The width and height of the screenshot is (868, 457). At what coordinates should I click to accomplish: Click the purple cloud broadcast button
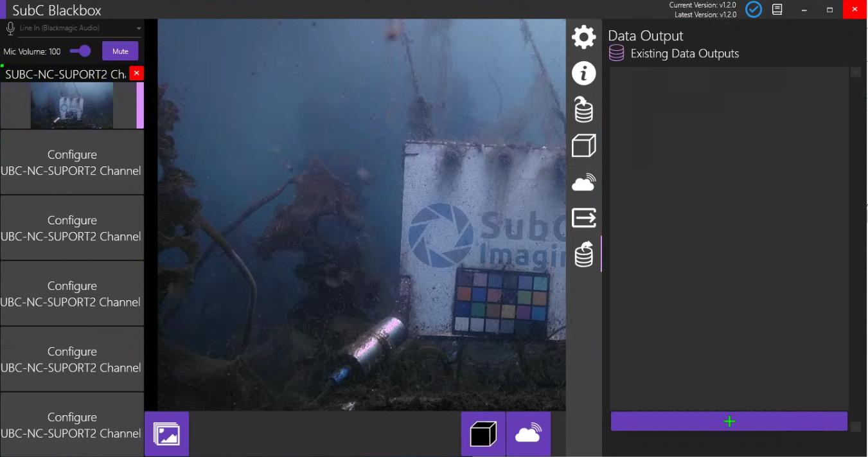tap(528, 435)
